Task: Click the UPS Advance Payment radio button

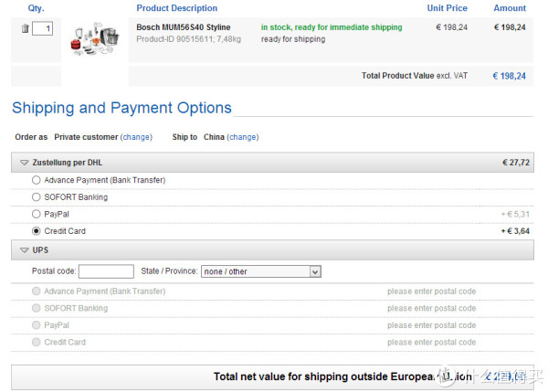Action: coord(36,291)
